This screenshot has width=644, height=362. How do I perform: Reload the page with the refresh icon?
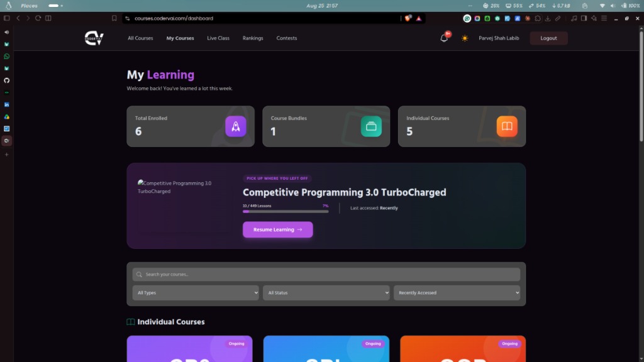(38, 18)
